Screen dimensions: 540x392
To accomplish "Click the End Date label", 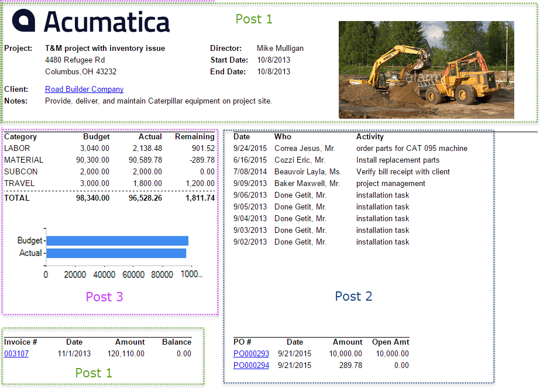I will pos(228,71).
